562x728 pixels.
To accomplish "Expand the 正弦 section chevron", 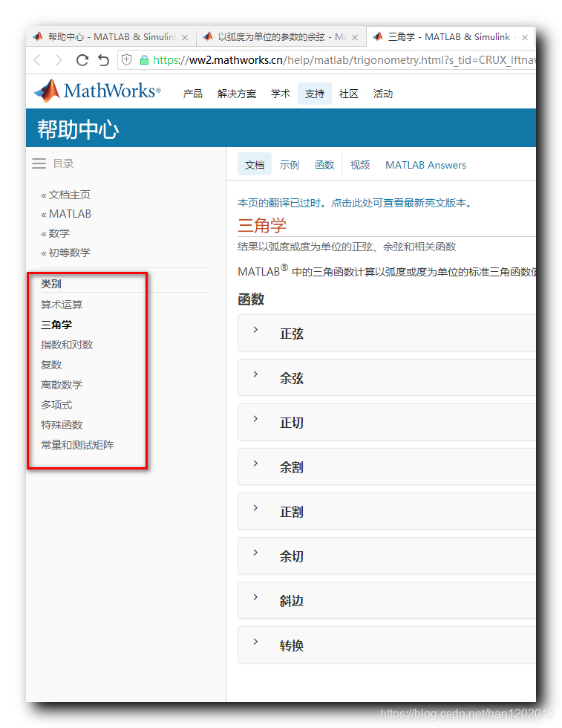I will click(255, 330).
